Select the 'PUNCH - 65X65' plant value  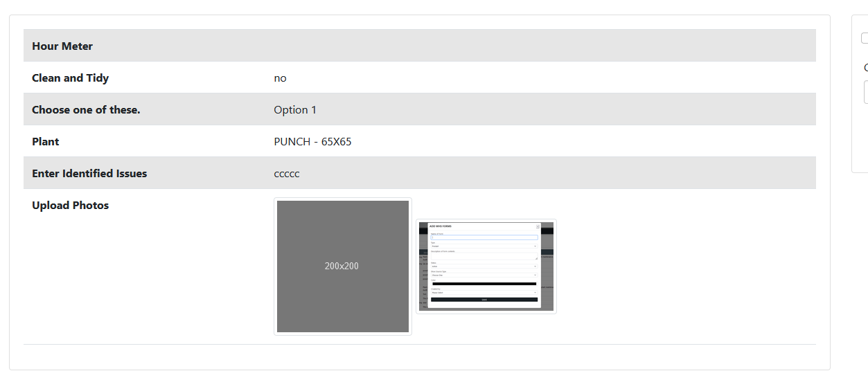pos(312,142)
